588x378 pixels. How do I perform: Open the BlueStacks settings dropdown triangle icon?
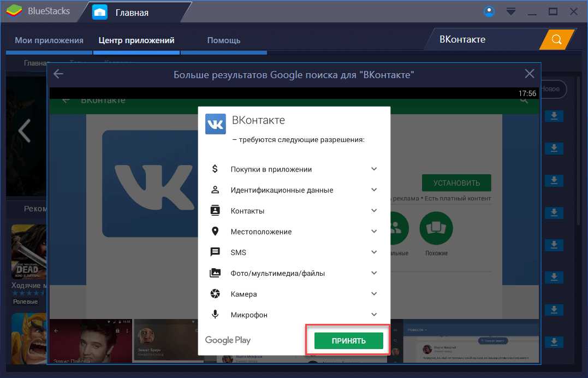[x=511, y=11]
